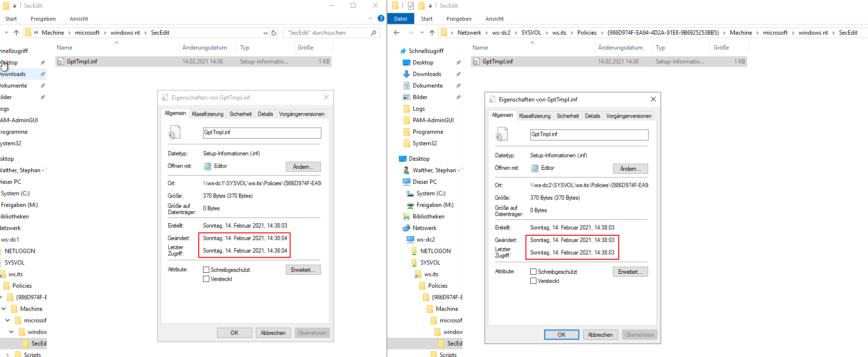
Task: Click filename field in left properties dialog
Action: coord(262,133)
